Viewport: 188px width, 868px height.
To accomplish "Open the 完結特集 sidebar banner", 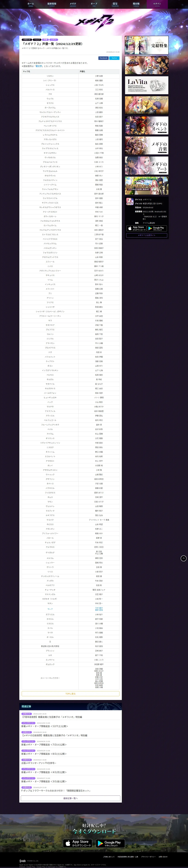I will coord(146,45).
